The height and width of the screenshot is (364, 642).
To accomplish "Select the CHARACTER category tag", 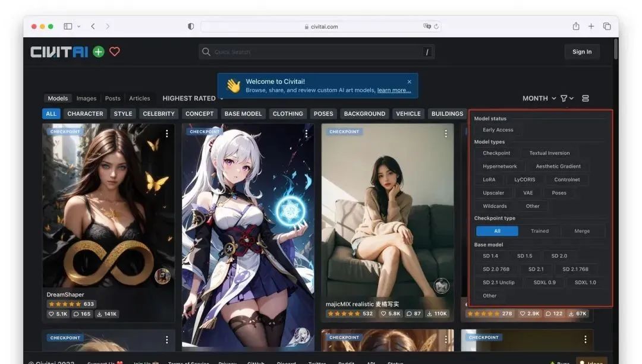I will point(85,113).
